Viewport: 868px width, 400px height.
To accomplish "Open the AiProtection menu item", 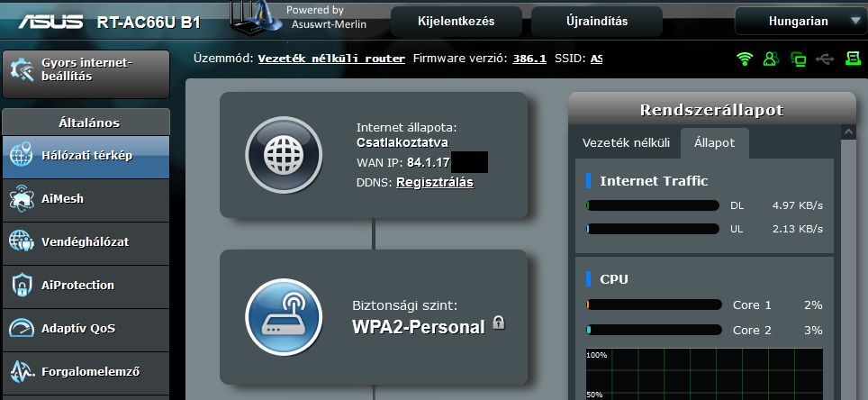I will (x=86, y=286).
